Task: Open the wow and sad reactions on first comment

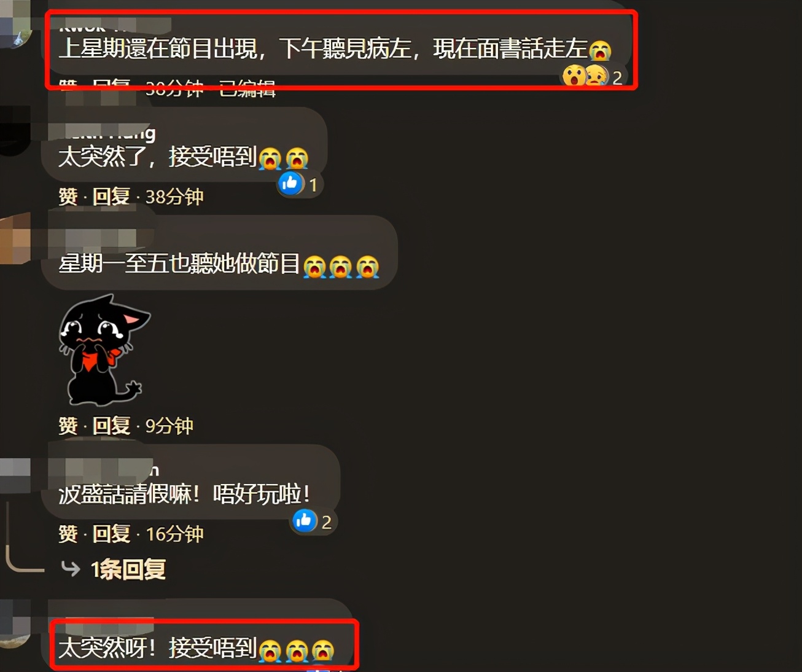Action: coord(586,76)
